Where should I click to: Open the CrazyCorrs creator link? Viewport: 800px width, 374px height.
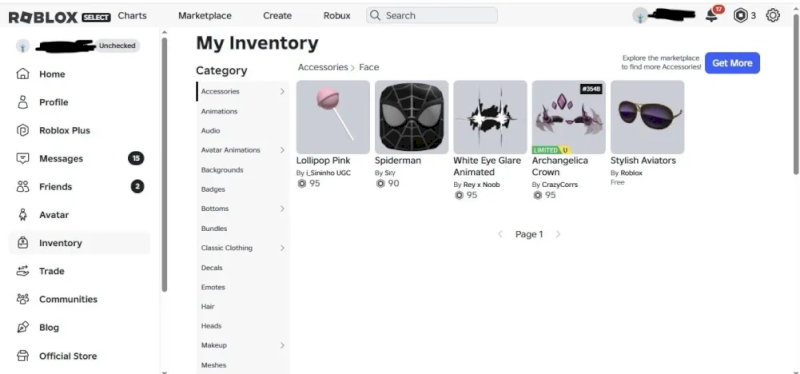click(x=560, y=185)
